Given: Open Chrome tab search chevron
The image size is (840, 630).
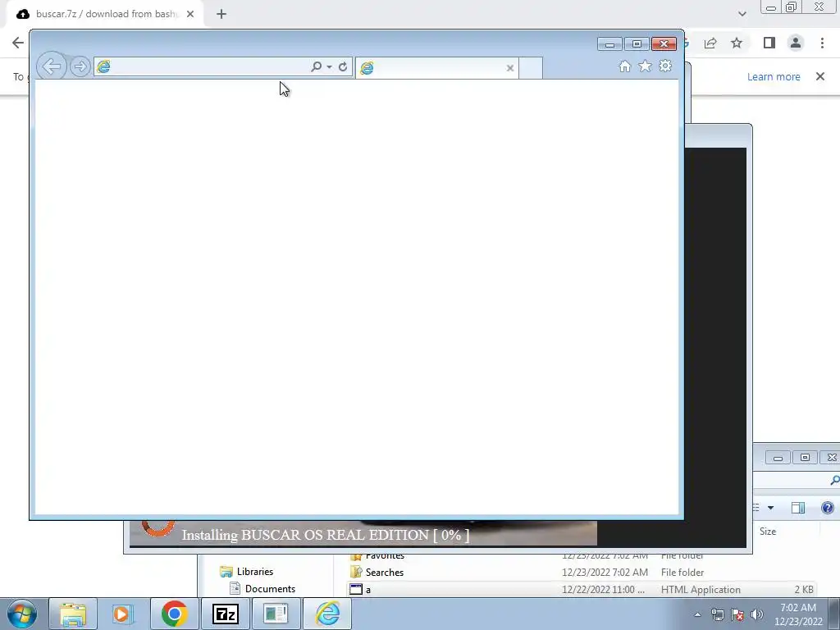Looking at the screenshot, I should [742, 14].
